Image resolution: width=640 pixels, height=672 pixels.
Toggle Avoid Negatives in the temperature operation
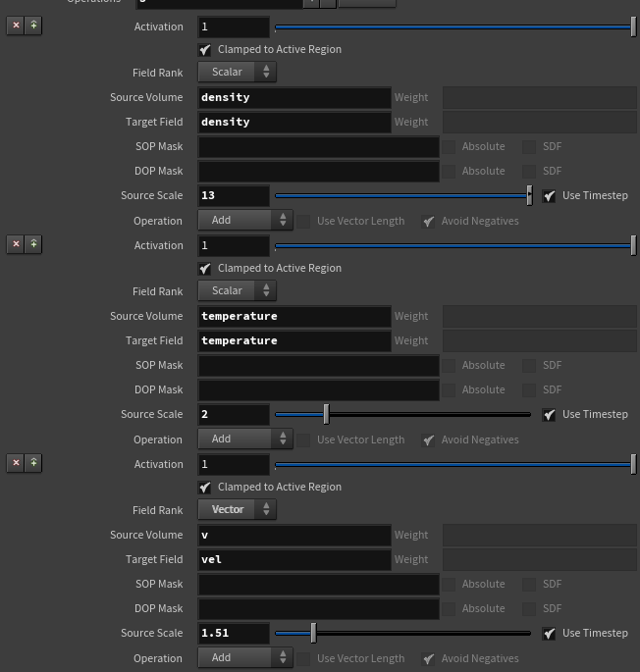coord(428,440)
